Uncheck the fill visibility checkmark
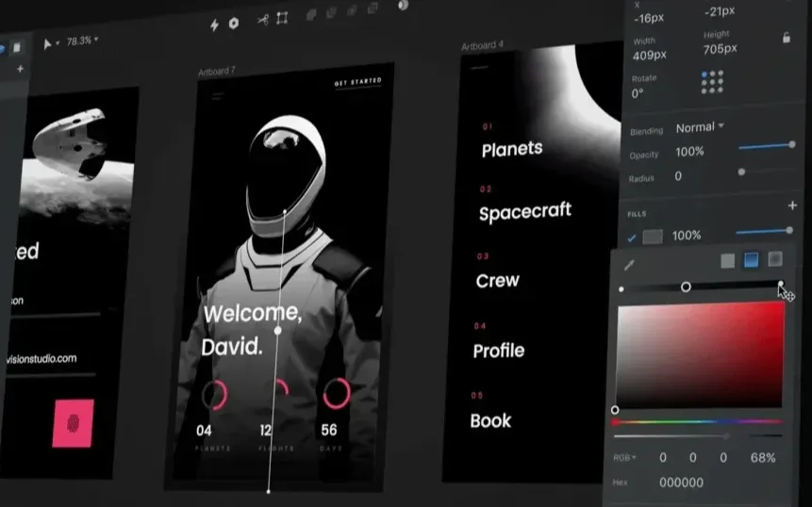 click(x=632, y=237)
